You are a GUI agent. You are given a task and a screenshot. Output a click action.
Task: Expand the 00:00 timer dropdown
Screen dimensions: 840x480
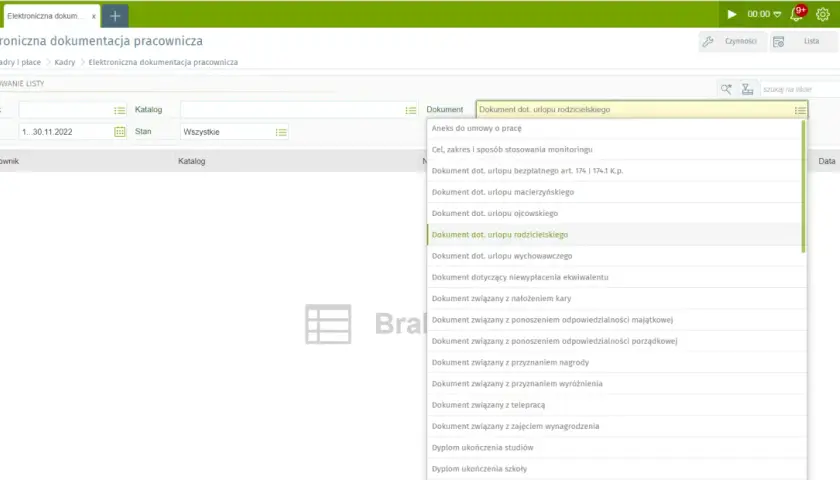point(777,14)
